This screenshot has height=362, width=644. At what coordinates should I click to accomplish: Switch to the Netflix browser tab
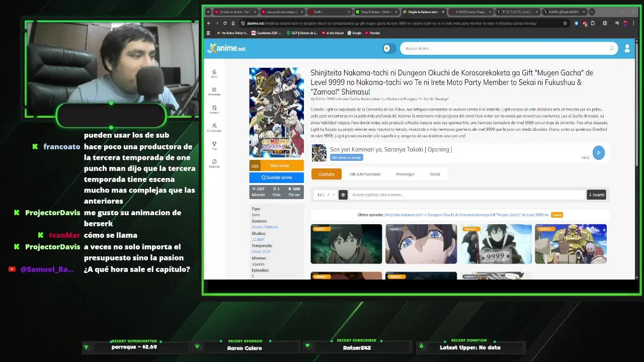tap(329, 12)
